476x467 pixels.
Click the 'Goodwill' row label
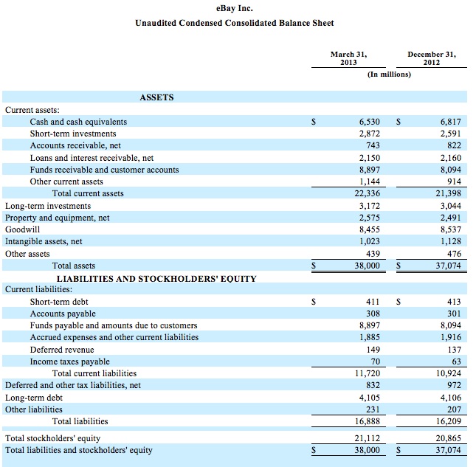point(22,229)
